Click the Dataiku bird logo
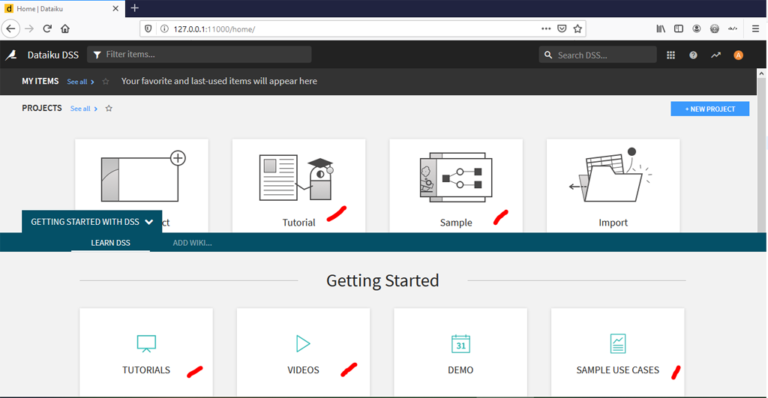This screenshot has width=768, height=398. click(11, 55)
